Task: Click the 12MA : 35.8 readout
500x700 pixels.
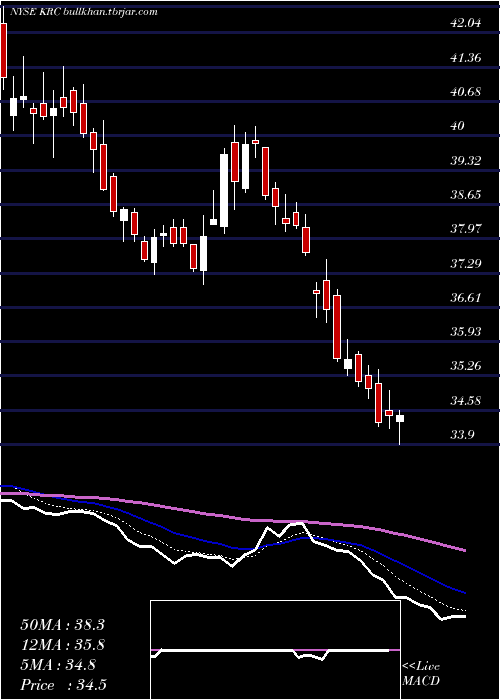Action: coord(62,645)
